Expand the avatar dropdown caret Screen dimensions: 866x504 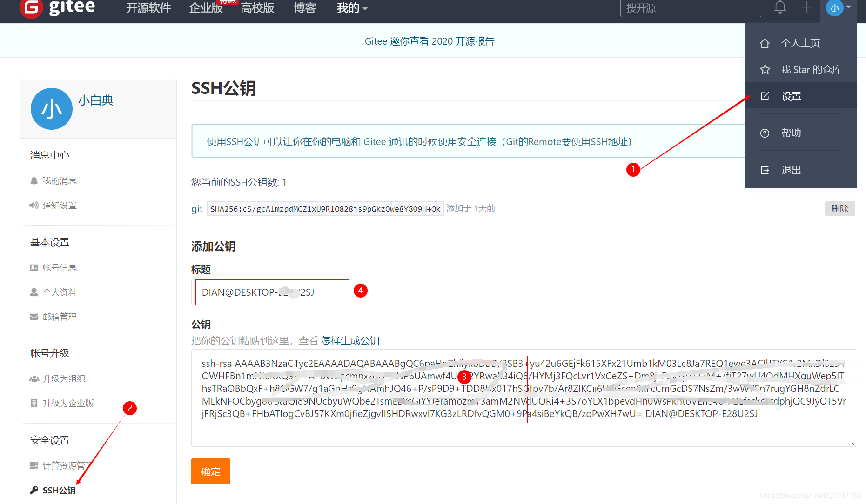pos(849,7)
